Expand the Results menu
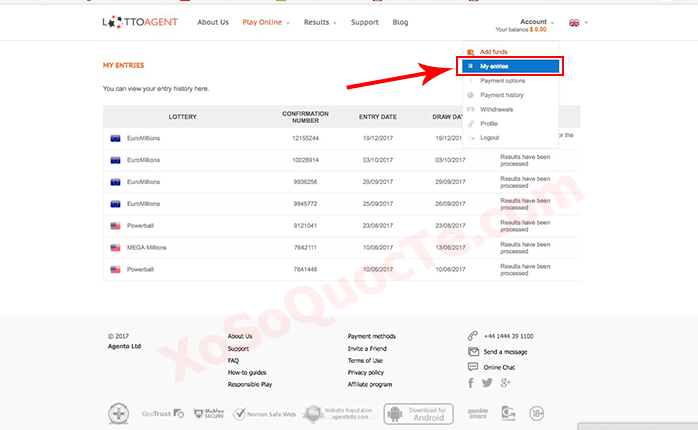 pyautogui.click(x=320, y=22)
